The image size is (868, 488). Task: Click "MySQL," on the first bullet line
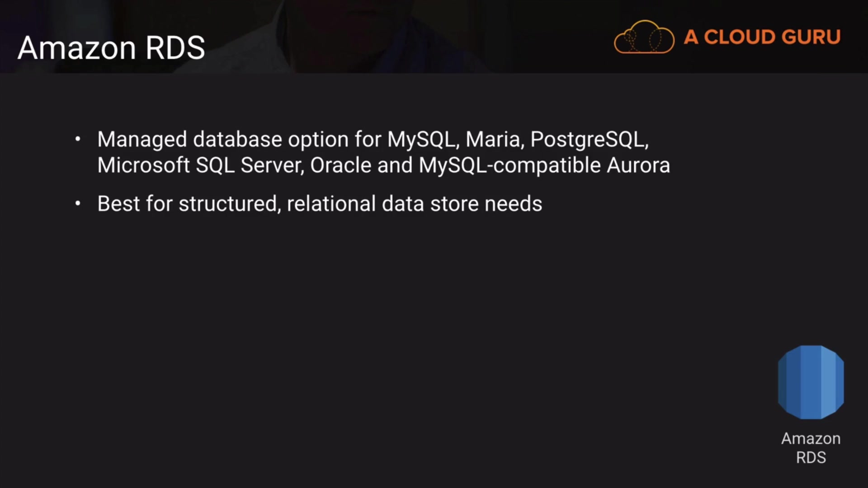pyautogui.click(x=423, y=139)
